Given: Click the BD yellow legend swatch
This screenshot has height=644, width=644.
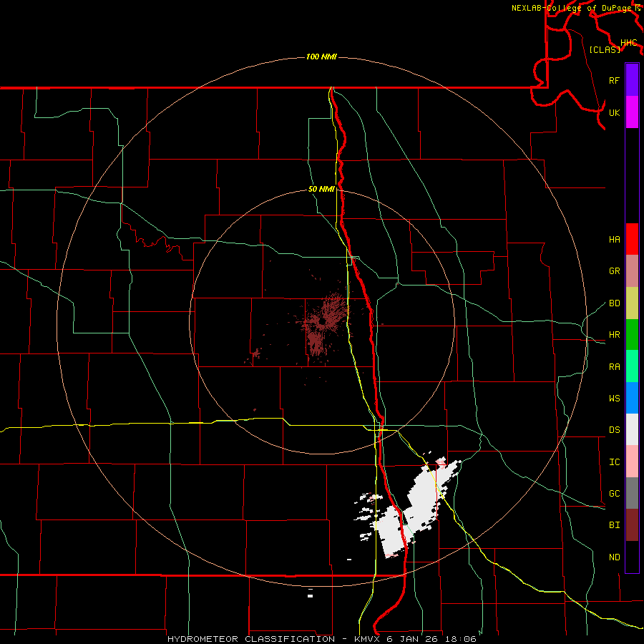Looking at the screenshot, I should (x=632, y=303).
